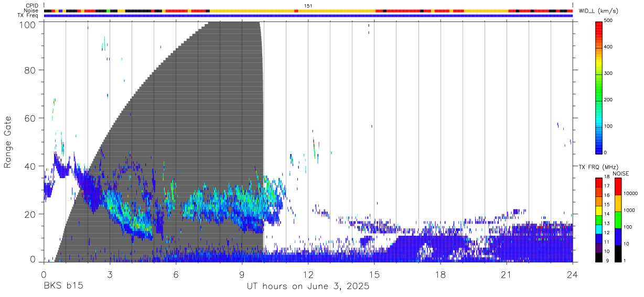
Task: Click the 17 tick on TX FRQ scale
Action: 607,186
